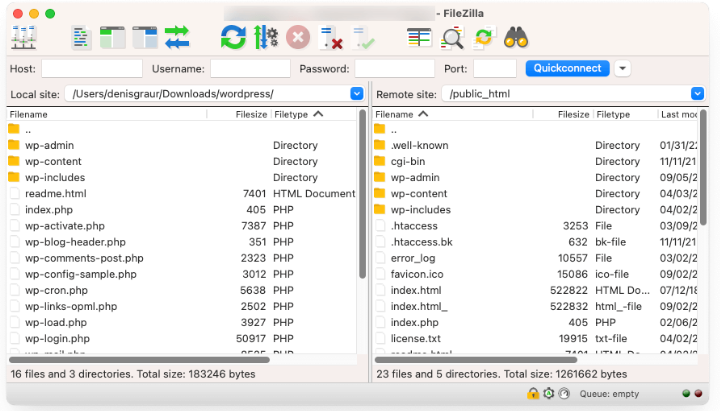Sort local files by Filename column
This screenshot has height=411, width=720.
click(107, 114)
